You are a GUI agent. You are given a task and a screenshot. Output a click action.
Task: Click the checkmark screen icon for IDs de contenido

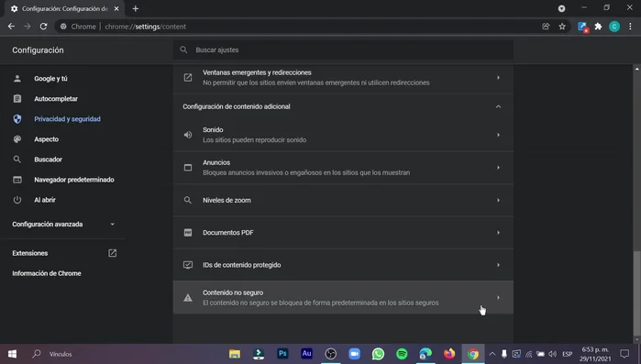coord(188,265)
